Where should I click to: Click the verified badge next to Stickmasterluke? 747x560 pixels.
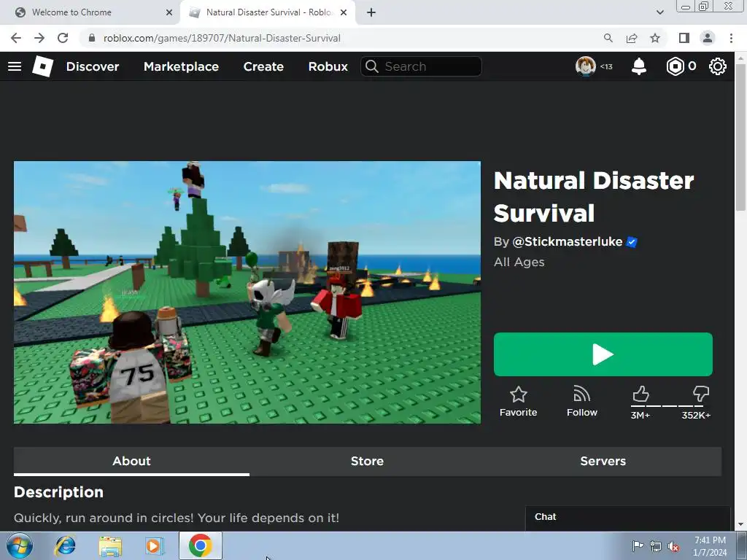tap(632, 242)
